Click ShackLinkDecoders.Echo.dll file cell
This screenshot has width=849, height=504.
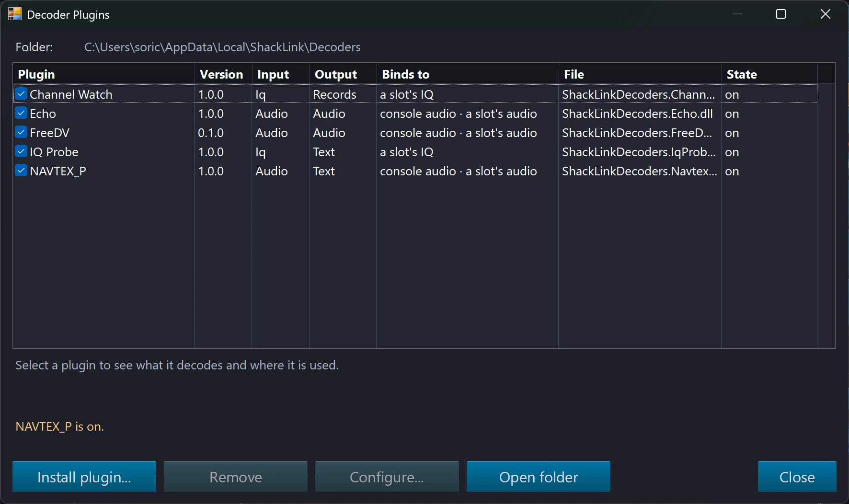637,114
